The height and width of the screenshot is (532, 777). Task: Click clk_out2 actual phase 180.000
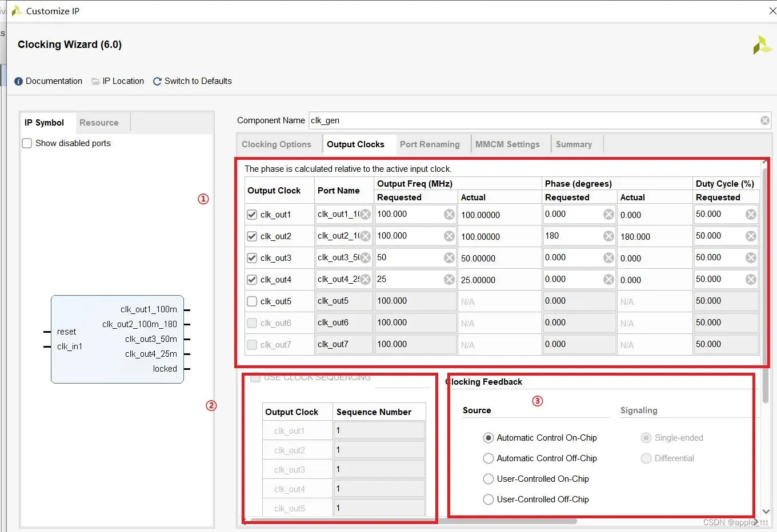coord(635,237)
